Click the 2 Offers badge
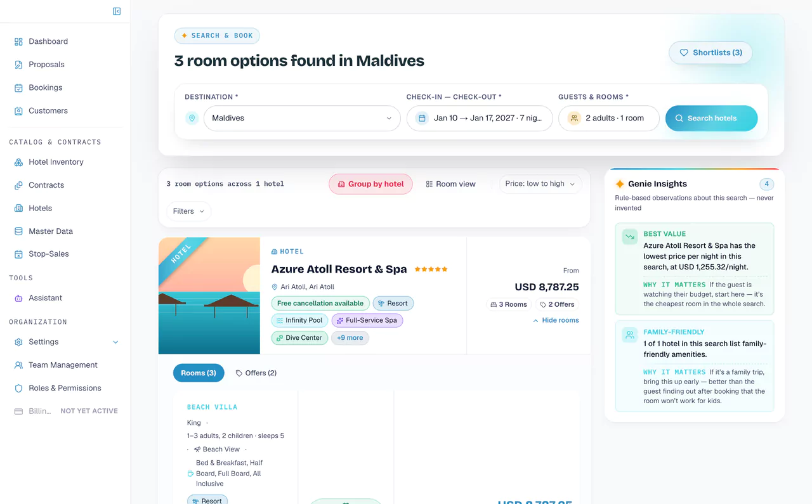 pyautogui.click(x=557, y=304)
